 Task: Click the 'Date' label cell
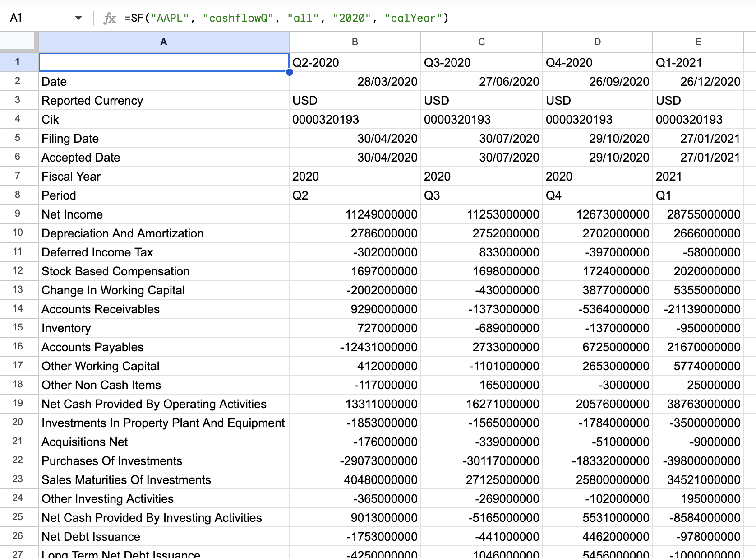coord(164,82)
